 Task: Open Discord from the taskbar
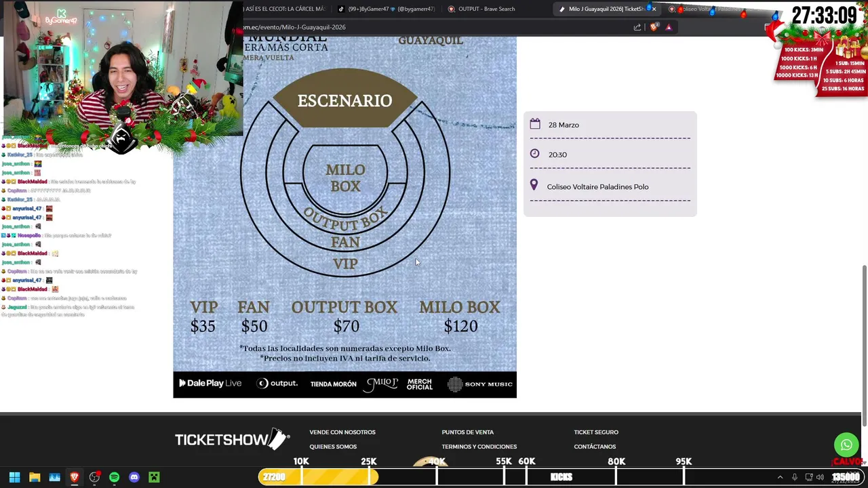134,477
